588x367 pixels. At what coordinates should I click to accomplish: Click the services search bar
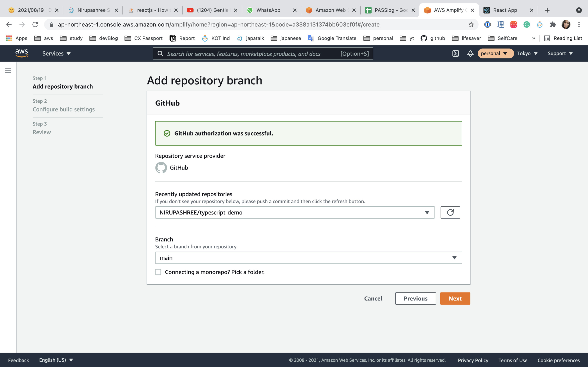(x=262, y=53)
